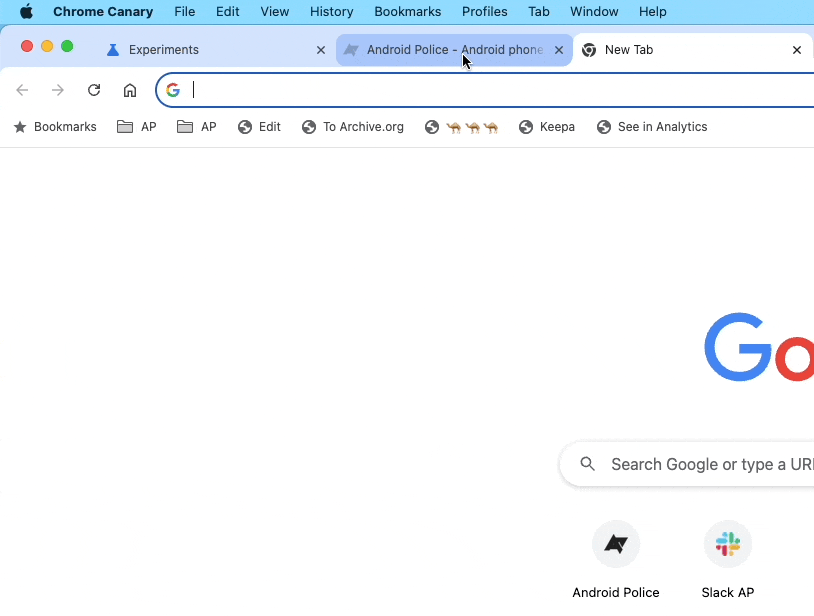Open the Bookmarks star shortcut
Screen dimensions: 814x616
pos(55,127)
